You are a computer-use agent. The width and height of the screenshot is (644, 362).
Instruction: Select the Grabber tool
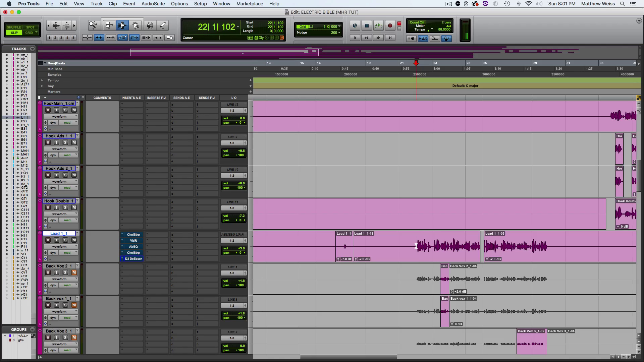click(136, 25)
